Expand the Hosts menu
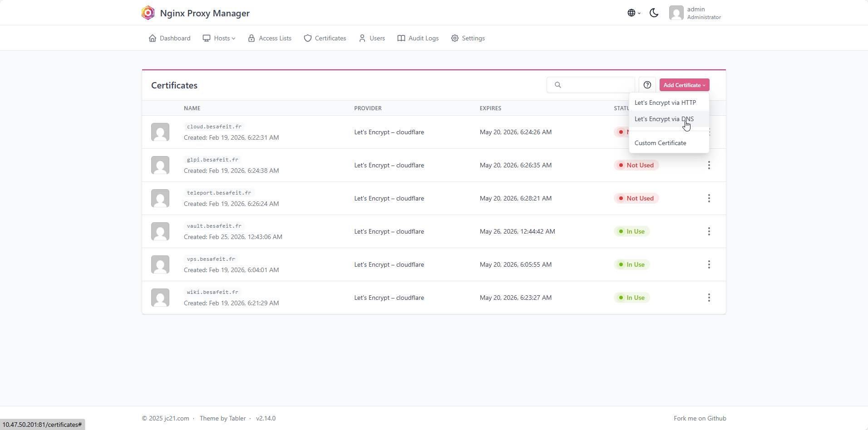Image resolution: width=868 pixels, height=430 pixels. coord(219,38)
